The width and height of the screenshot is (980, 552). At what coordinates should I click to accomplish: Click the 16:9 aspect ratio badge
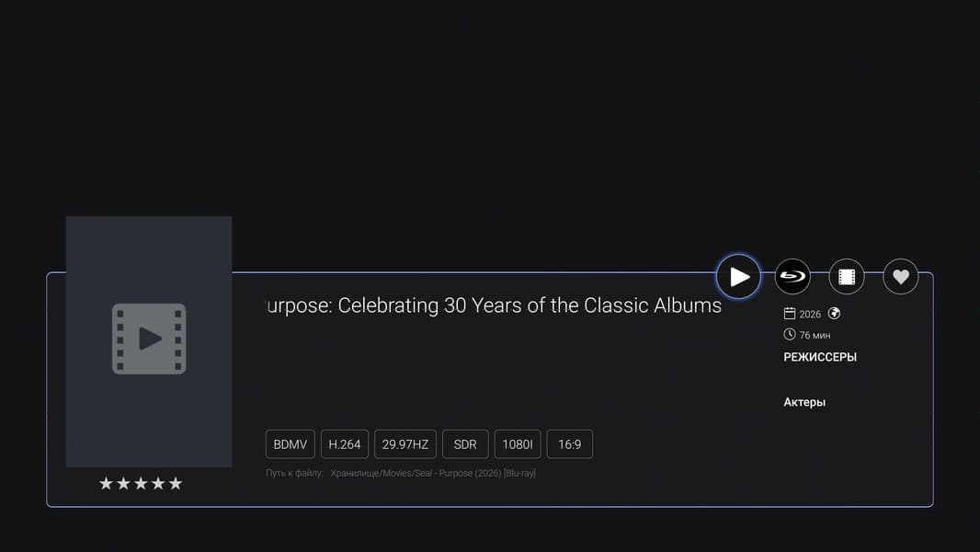coord(569,444)
